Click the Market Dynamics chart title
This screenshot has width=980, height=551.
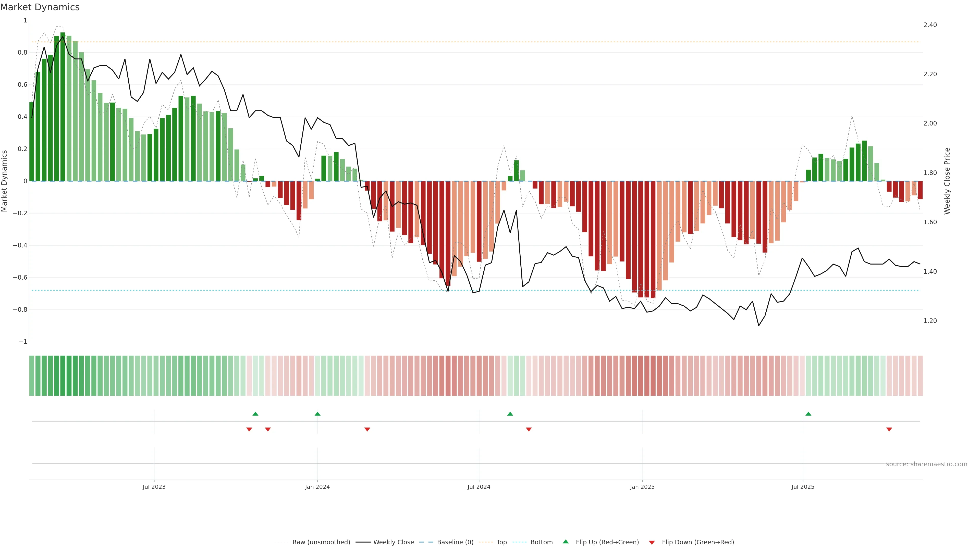[x=40, y=7]
